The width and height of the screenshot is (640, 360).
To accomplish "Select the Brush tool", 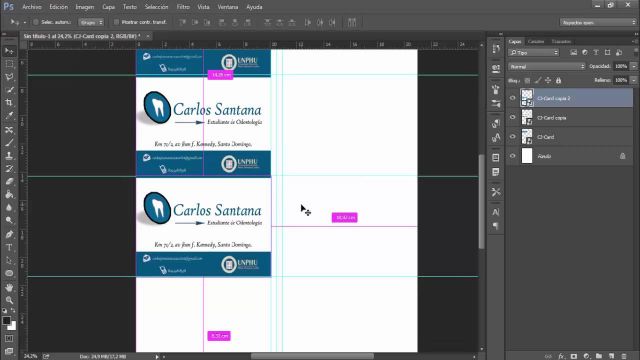I will tap(9, 143).
